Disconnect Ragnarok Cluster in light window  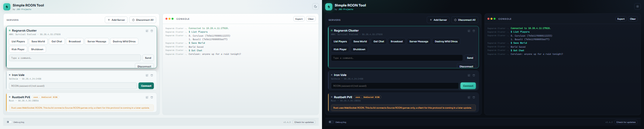click(x=144, y=66)
